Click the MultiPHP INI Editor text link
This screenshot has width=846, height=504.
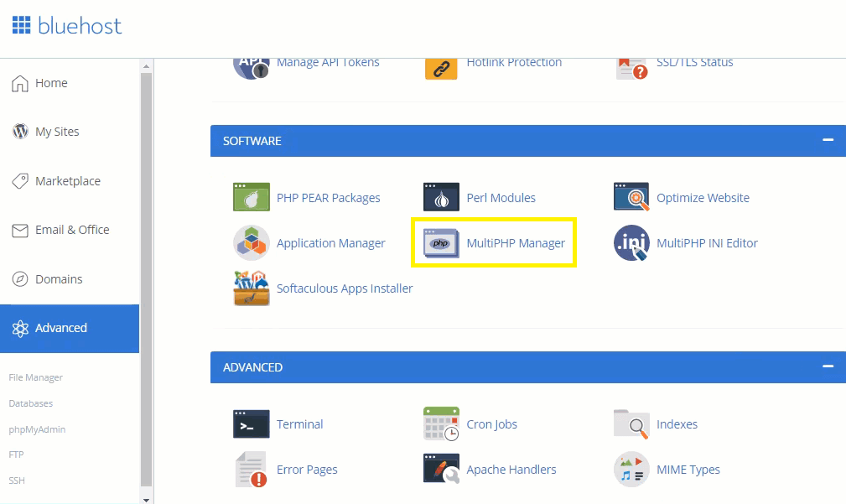pyautogui.click(x=707, y=243)
